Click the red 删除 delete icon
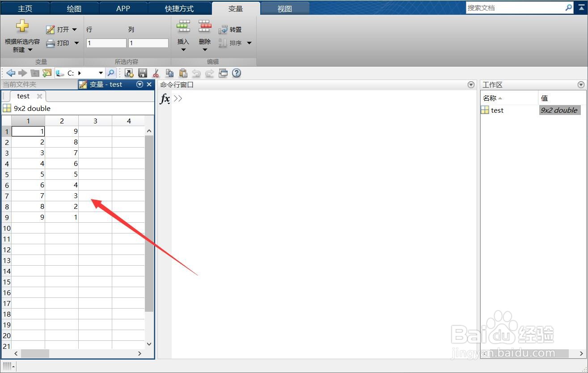Image resolution: width=588 pixels, height=373 pixels. coord(205,26)
